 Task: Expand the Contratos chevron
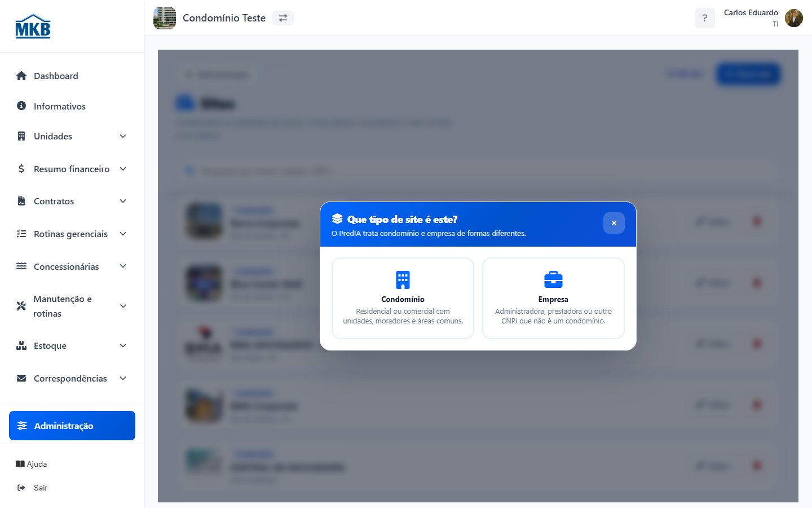123,201
